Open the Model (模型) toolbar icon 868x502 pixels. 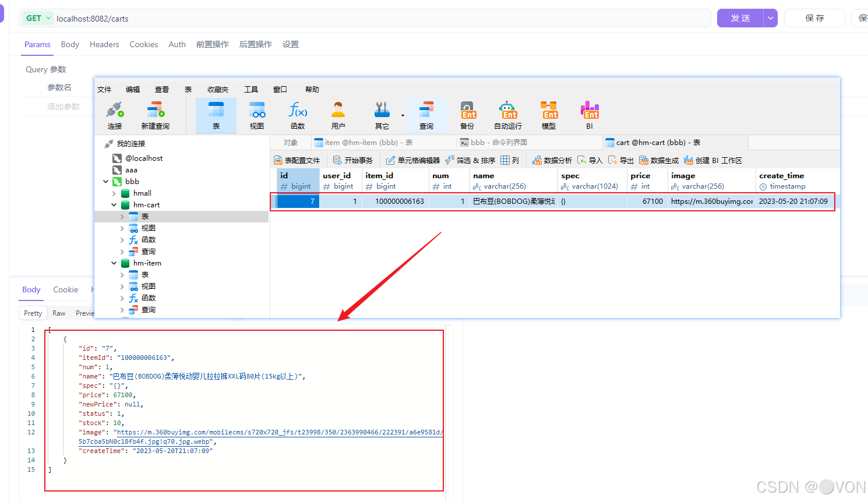[549, 115]
